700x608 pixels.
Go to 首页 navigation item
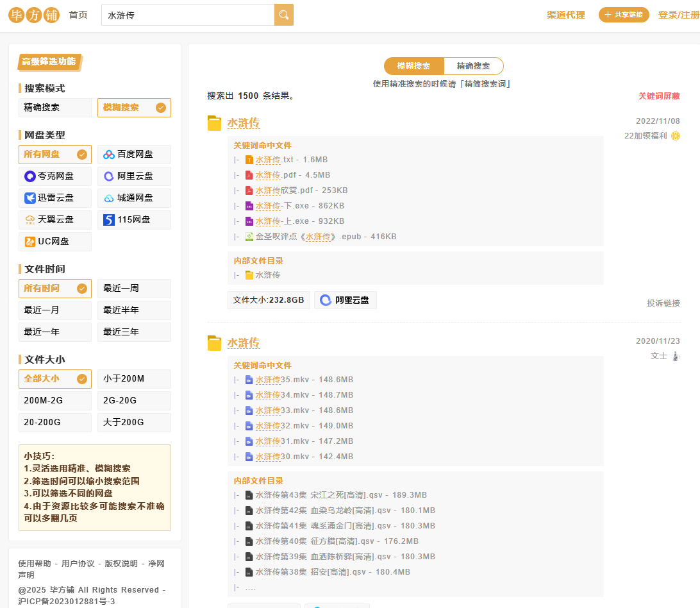click(x=78, y=15)
